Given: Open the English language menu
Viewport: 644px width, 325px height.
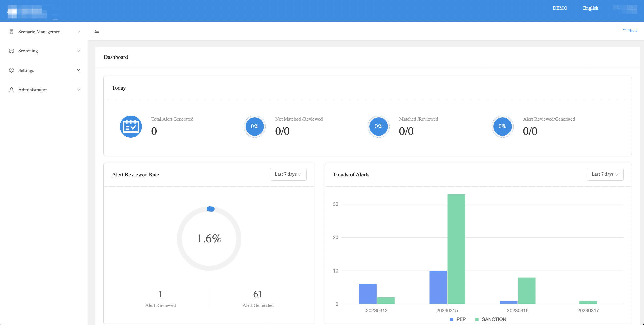Looking at the screenshot, I should [x=591, y=8].
